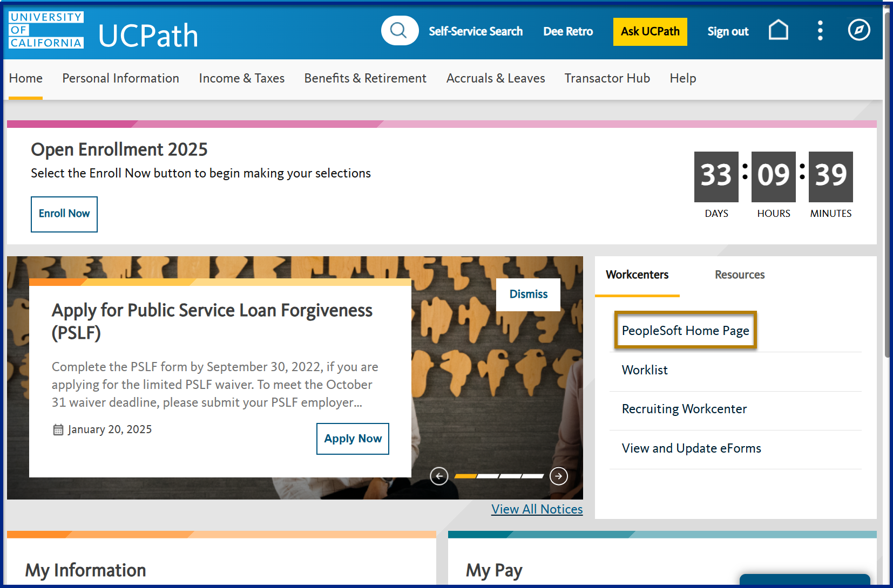Open the Self-Service Search magnifier icon

point(400,31)
